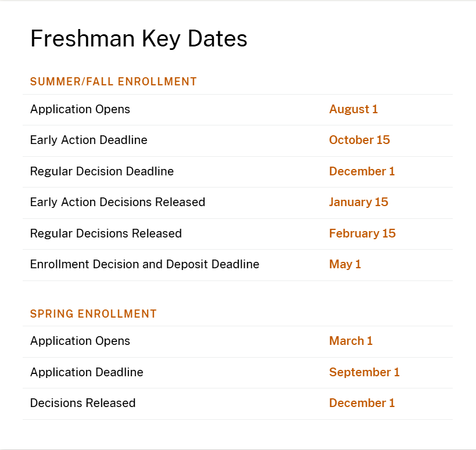
Task: Select the Summer/Fall Enrollment section header
Action: click(113, 82)
